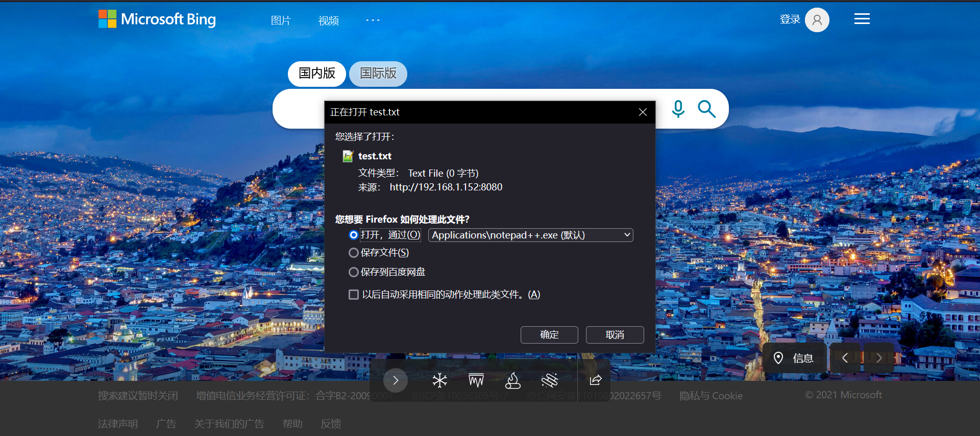
Task: Switch to 国际版 tab
Action: [x=378, y=74]
